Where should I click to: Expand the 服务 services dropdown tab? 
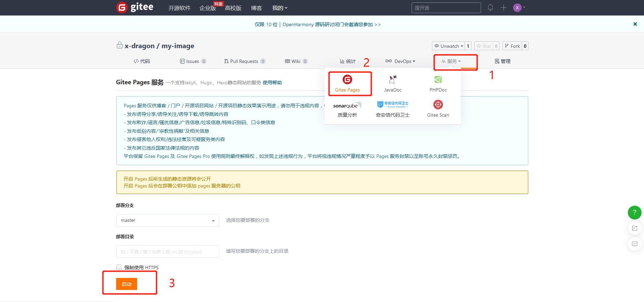pos(451,61)
